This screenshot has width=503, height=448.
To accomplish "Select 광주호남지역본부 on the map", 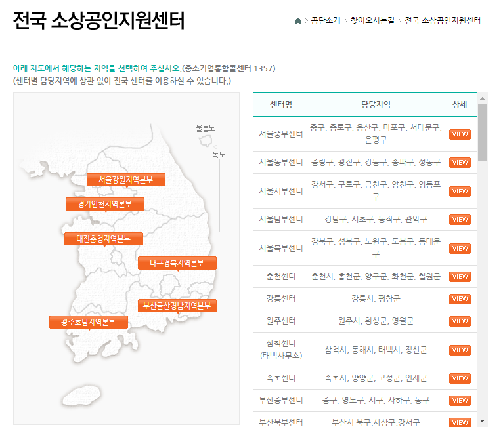I will [89, 322].
